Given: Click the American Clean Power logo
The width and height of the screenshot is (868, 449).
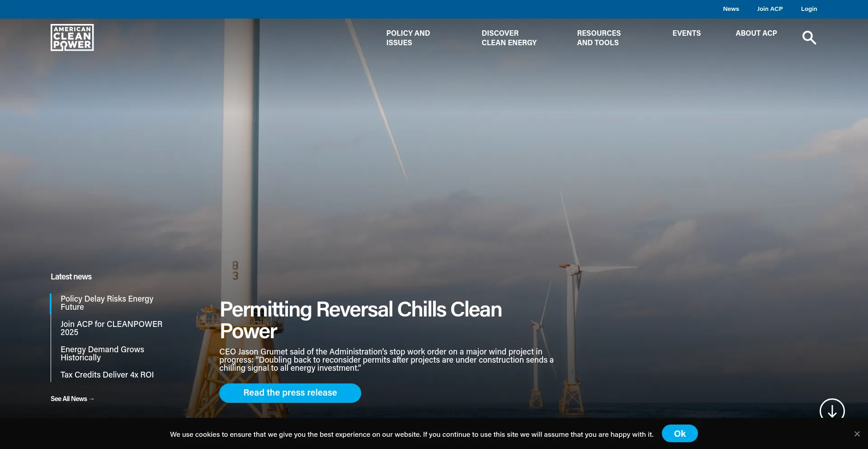Looking at the screenshot, I should pos(72,37).
